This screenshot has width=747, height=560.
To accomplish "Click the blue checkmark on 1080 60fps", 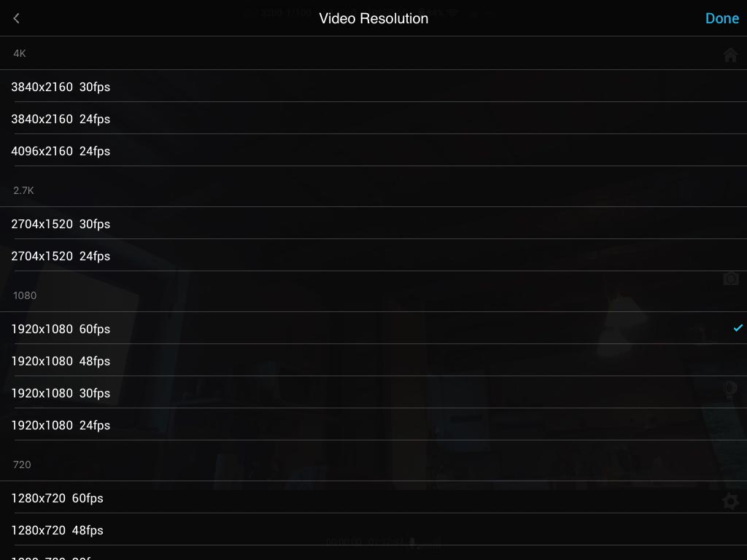I will 738,327.
